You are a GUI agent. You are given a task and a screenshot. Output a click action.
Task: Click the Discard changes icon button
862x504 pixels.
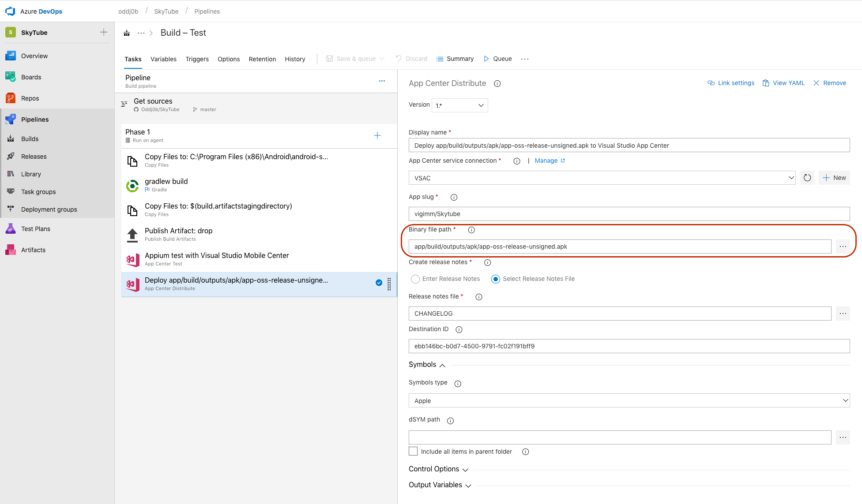397,58
